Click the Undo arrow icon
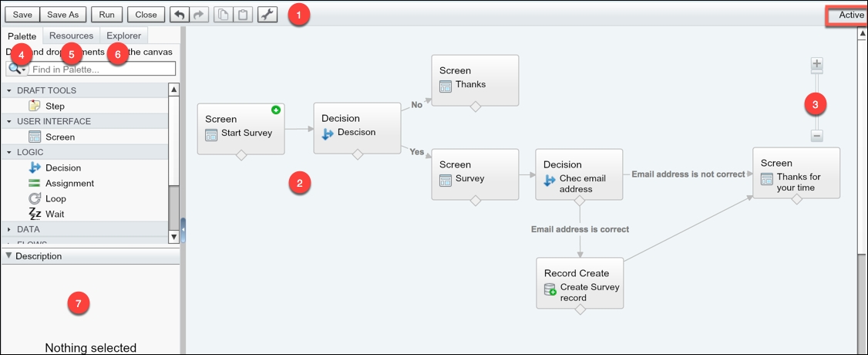 point(180,15)
